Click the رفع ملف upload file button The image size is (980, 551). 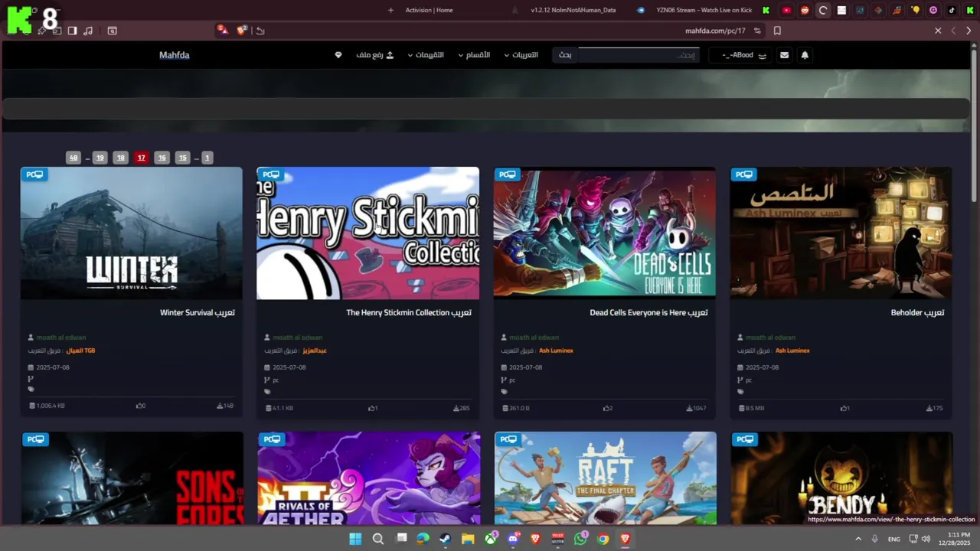(375, 55)
